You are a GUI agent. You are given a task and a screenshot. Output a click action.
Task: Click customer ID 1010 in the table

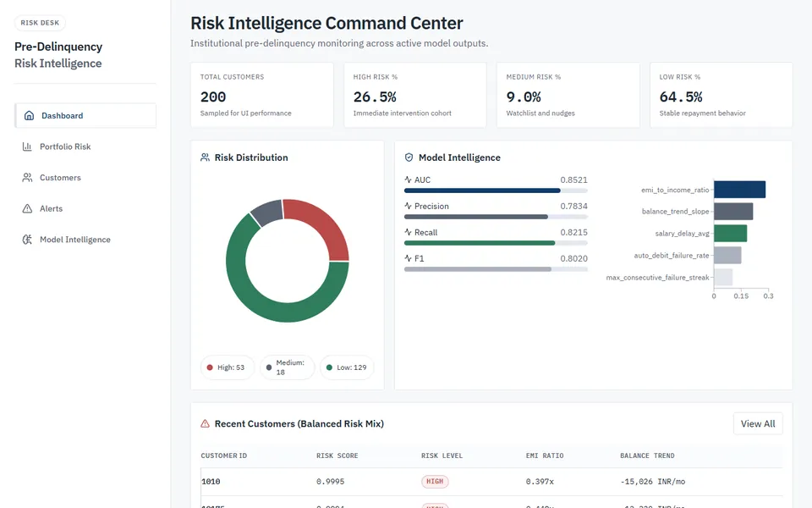coord(211,482)
